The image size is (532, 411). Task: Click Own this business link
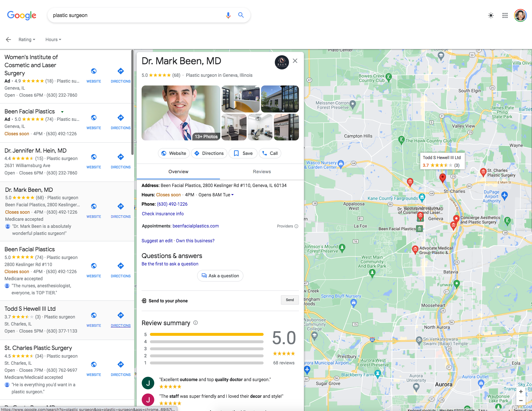tap(195, 241)
